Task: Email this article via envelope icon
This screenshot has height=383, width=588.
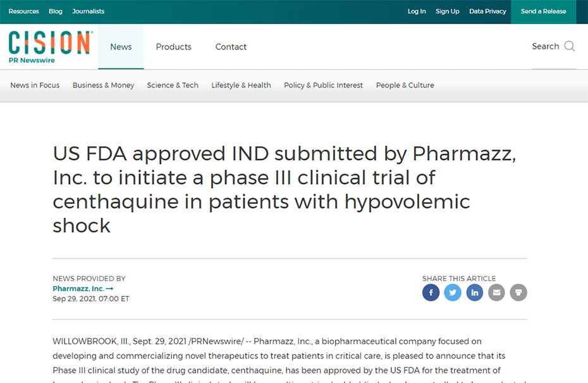Action: coord(496,292)
